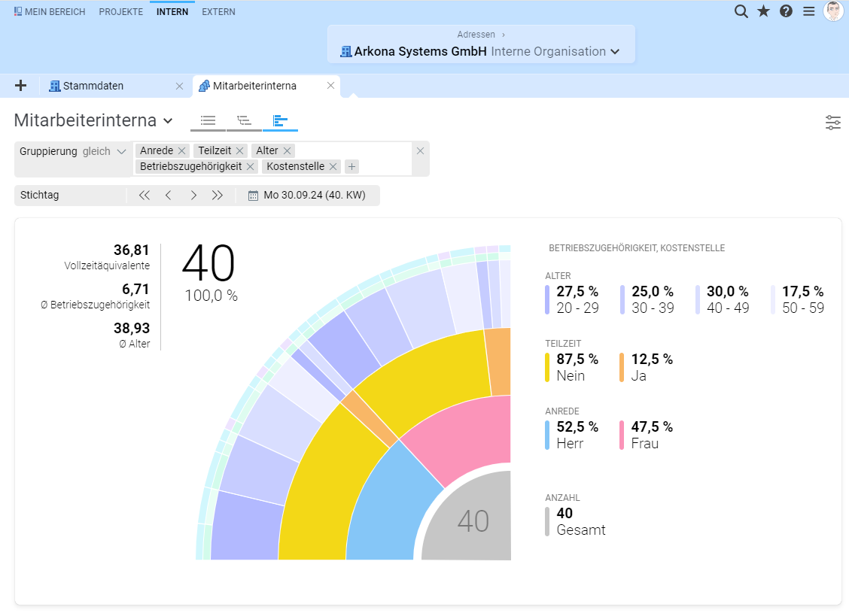Close the Stammdaten tab
Image resolution: width=849 pixels, height=616 pixels.
click(x=179, y=86)
